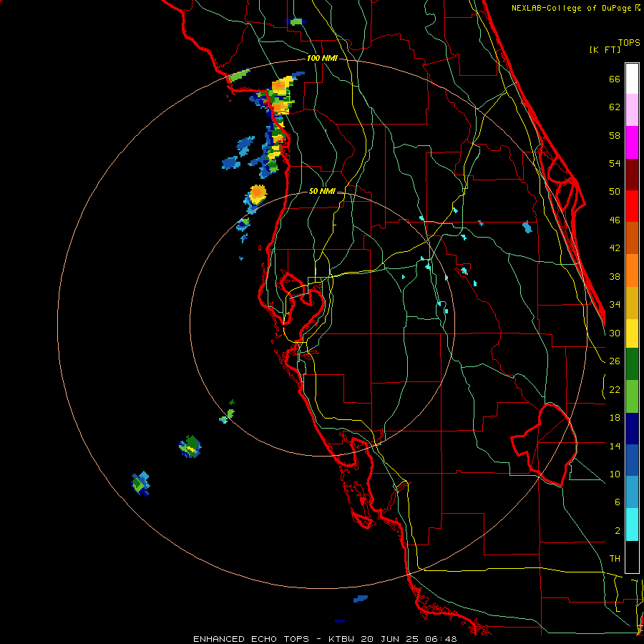Screen dimensions: 644x644
Task: Click the legend value '6'
Action: coord(617,502)
